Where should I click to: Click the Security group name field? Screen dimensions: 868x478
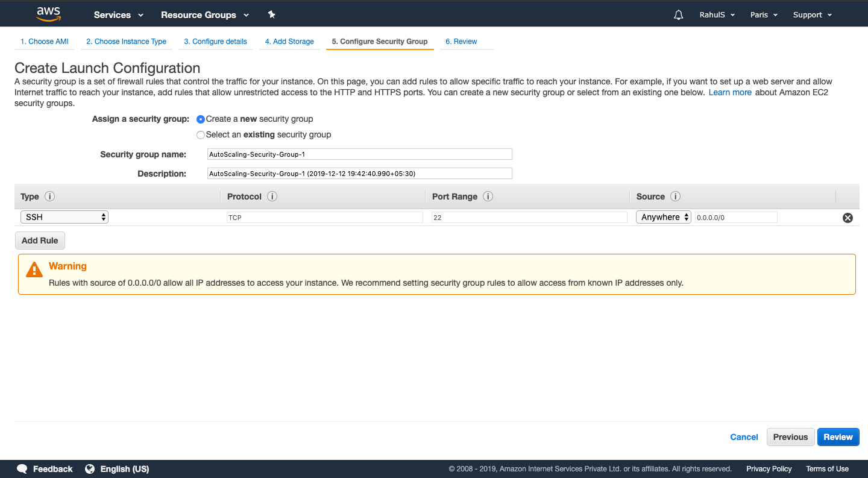click(359, 154)
